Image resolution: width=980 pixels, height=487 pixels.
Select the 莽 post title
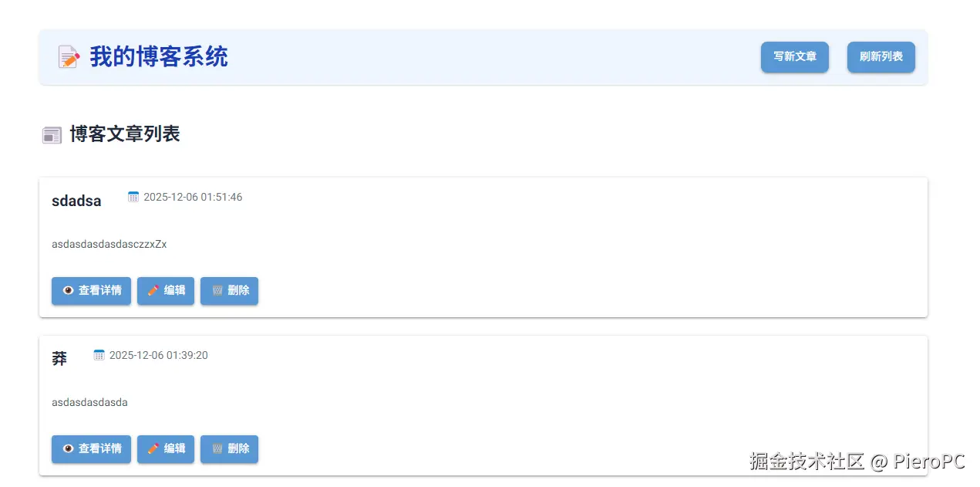[59, 359]
